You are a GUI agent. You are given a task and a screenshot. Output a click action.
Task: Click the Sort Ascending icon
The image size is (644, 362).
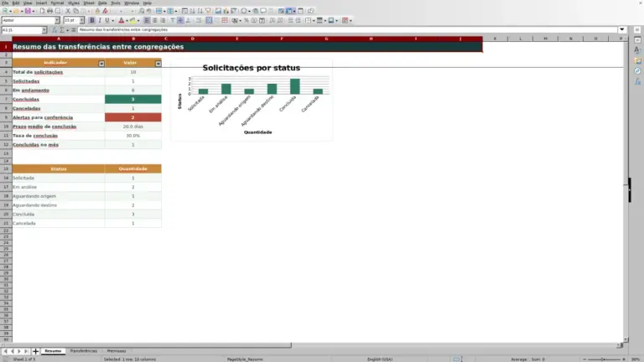pyautogui.click(x=192, y=11)
